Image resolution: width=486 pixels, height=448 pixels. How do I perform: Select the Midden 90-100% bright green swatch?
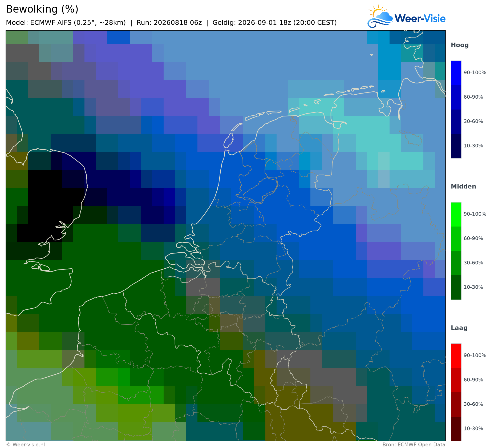tap(456, 215)
